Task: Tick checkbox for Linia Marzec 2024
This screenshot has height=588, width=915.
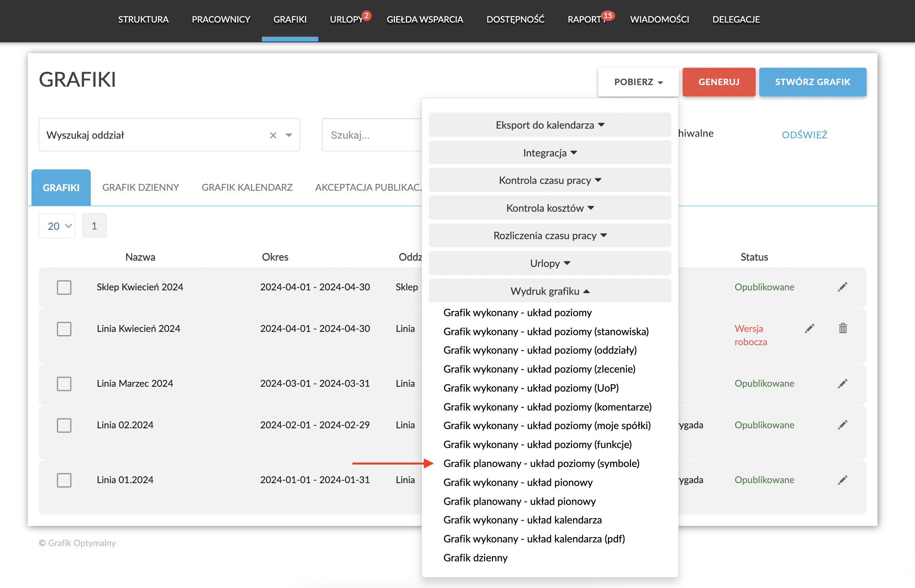Action: pos(64,384)
